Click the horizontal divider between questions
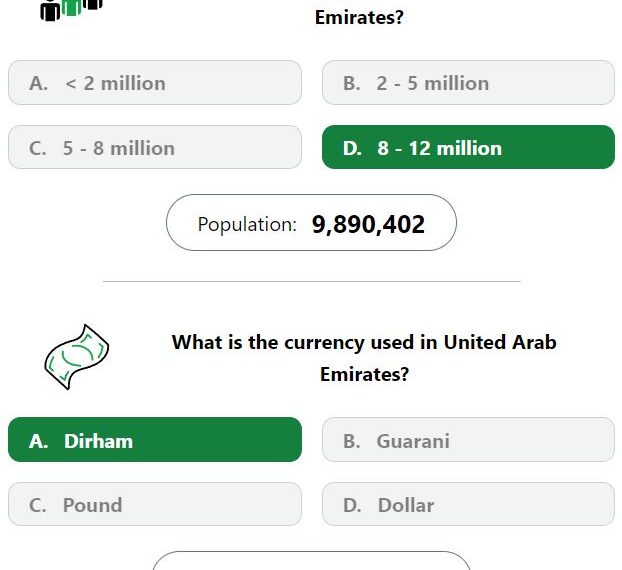Image resolution: width=622 pixels, height=570 pixels. tap(311, 281)
